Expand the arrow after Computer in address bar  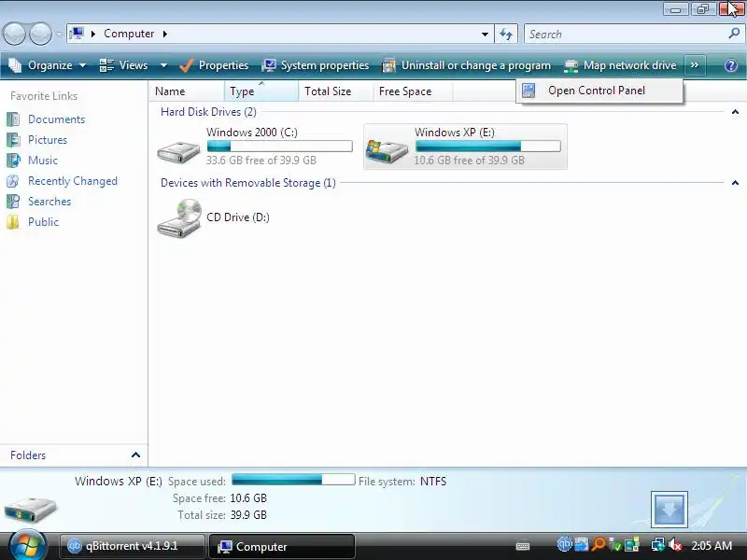pos(165,34)
